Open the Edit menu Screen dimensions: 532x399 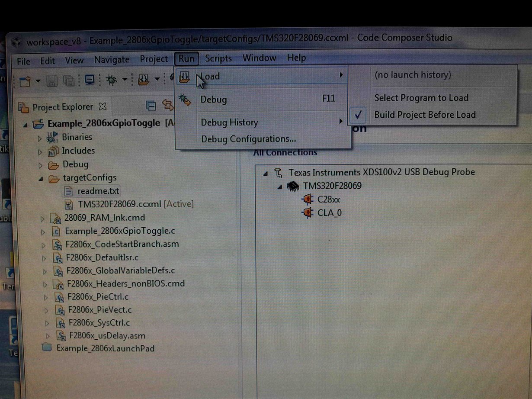47,61
